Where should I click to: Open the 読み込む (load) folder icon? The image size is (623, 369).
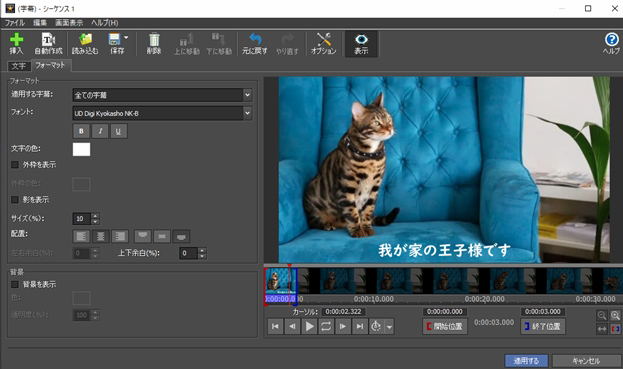(85, 40)
